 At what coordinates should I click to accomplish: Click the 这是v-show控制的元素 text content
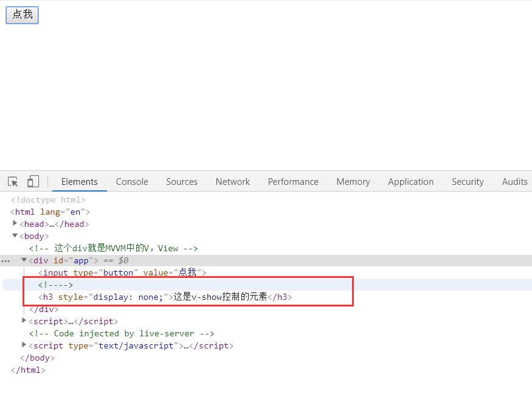(x=220, y=297)
